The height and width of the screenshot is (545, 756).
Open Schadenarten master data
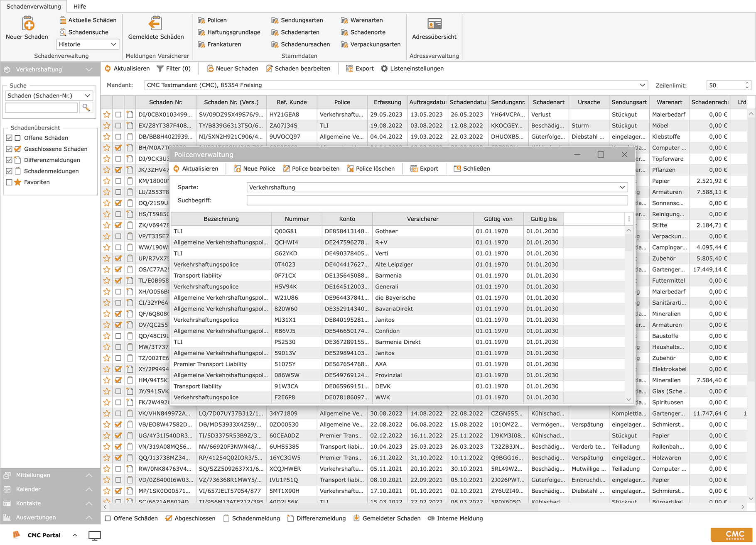(x=295, y=32)
